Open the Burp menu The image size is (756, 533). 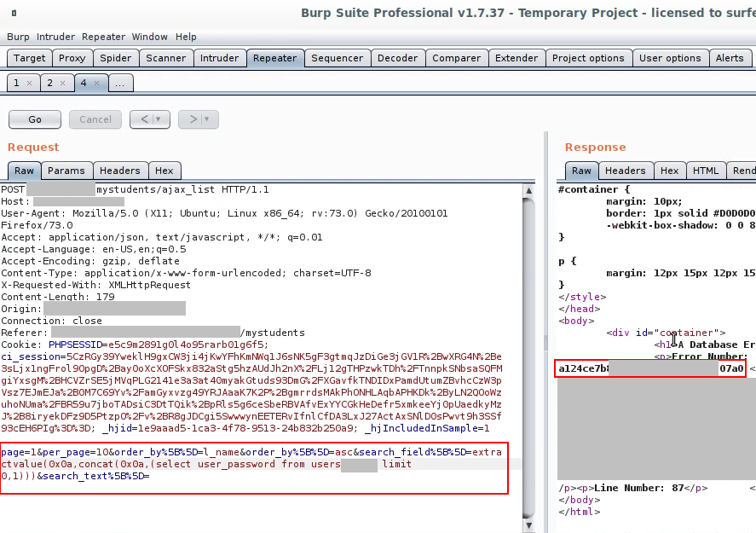18,37
